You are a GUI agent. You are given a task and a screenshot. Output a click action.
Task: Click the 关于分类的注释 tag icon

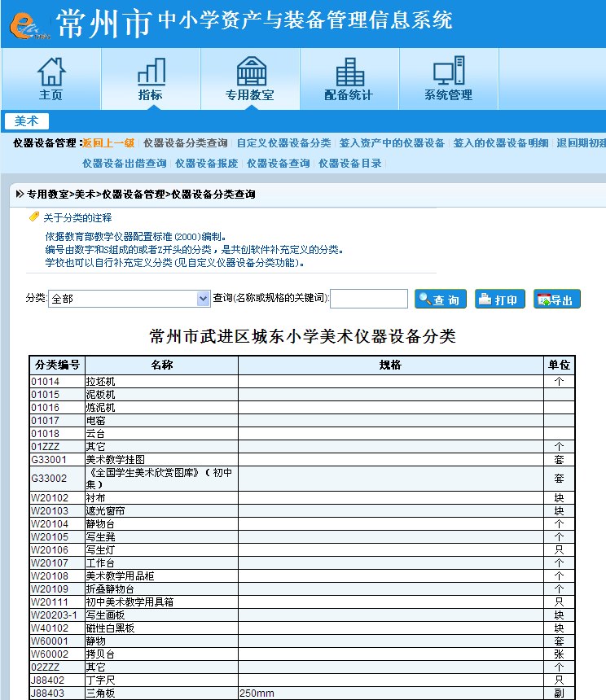pyautogui.click(x=34, y=217)
